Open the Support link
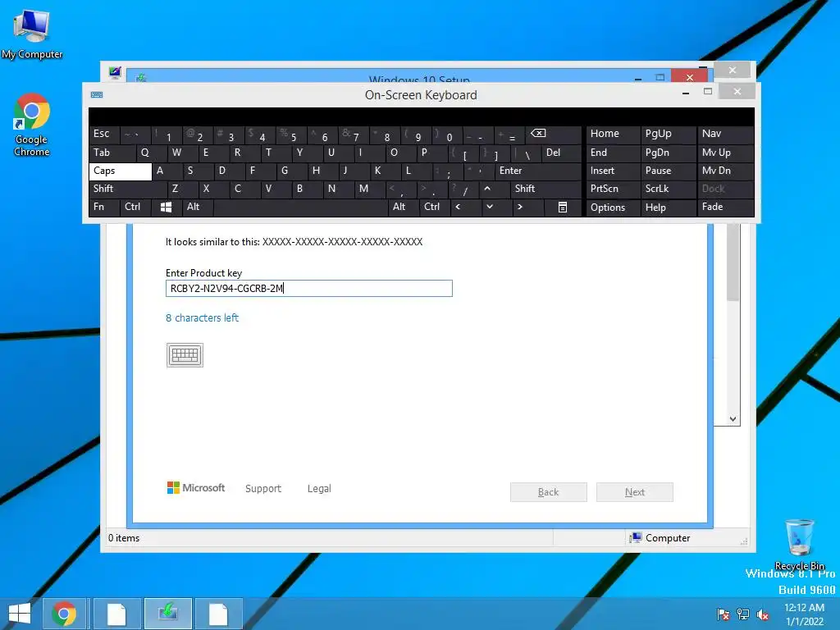 point(263,489)
